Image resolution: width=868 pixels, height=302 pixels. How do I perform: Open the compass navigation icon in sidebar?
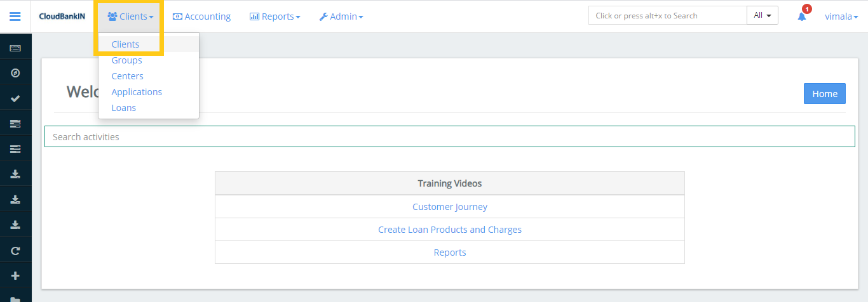[x=15, y=73]
